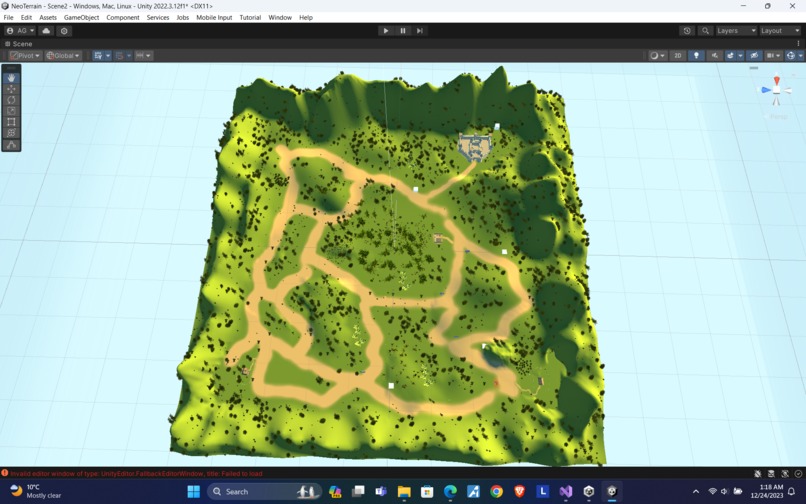Open the Global handle rotation dropdown

(x=63, y=56)
